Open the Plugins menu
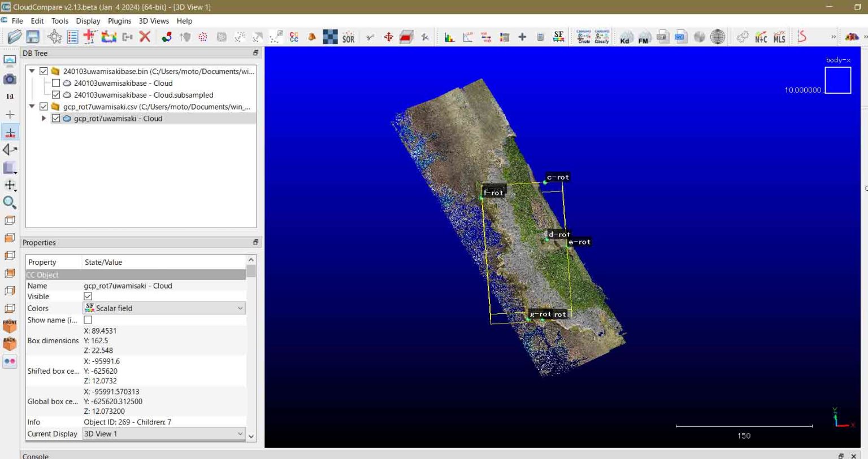The image size is (868, 459). [x=119, y=21]
